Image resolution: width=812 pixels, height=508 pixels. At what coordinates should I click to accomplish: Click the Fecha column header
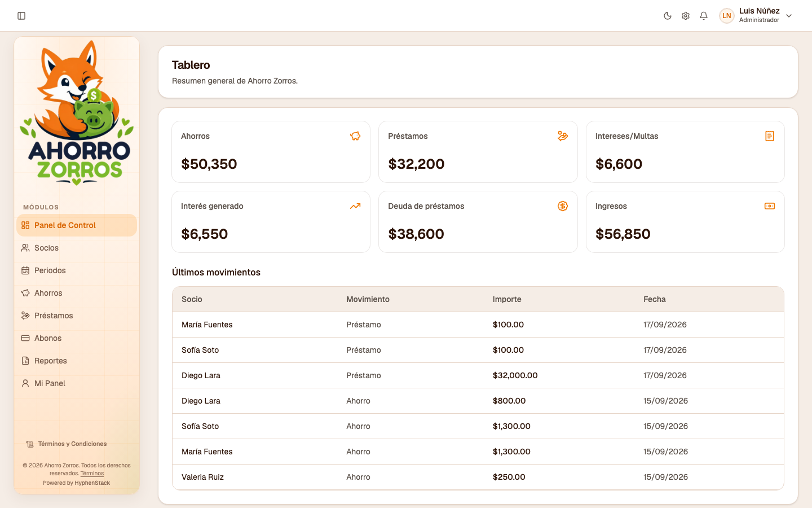(655, 299)
